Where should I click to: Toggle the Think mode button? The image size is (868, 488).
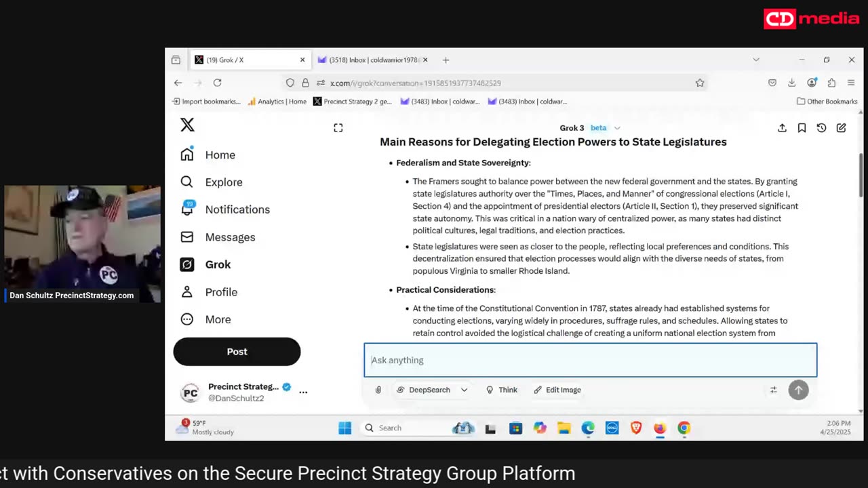[502, 390]
